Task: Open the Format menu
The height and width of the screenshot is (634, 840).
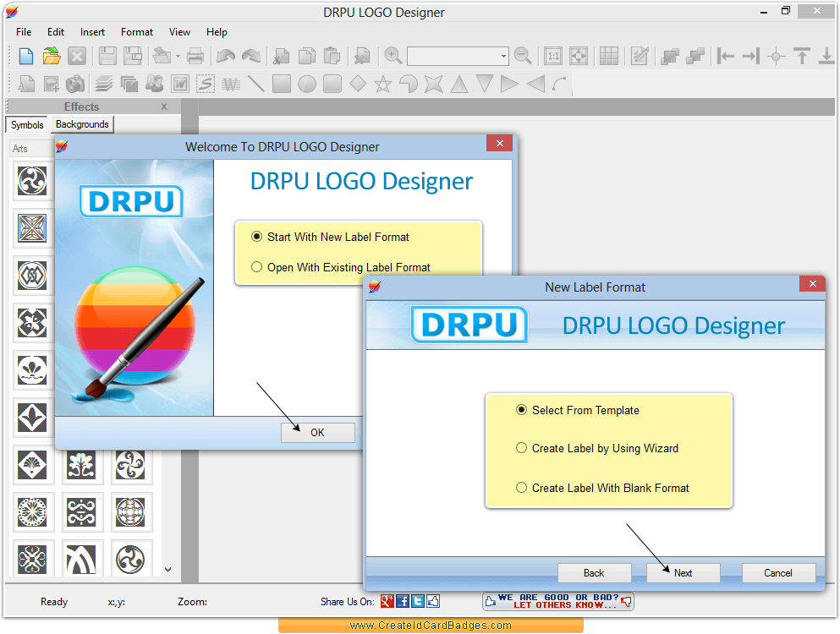Action: click(x=136, y=32)
